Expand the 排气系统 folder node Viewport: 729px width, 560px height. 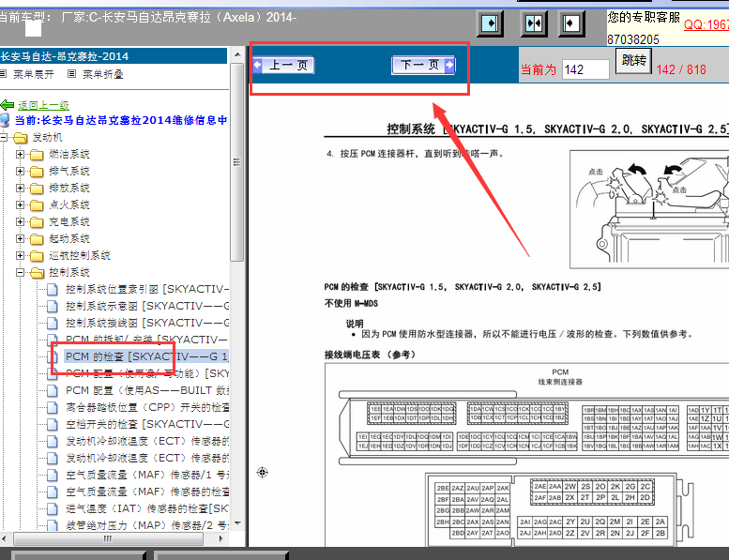tap(20, 171)
